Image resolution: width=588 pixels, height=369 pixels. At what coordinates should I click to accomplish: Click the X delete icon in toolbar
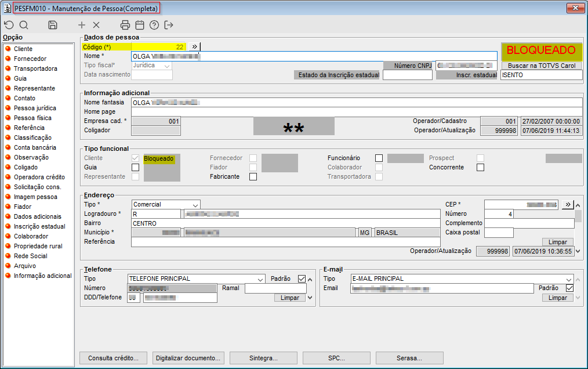[96, 25]
